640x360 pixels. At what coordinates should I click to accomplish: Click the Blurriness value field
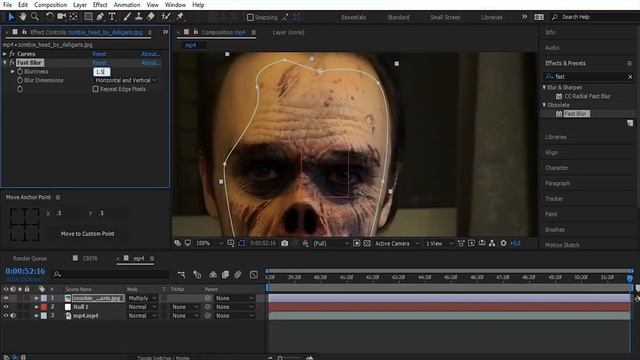click(x=101, y=72)
